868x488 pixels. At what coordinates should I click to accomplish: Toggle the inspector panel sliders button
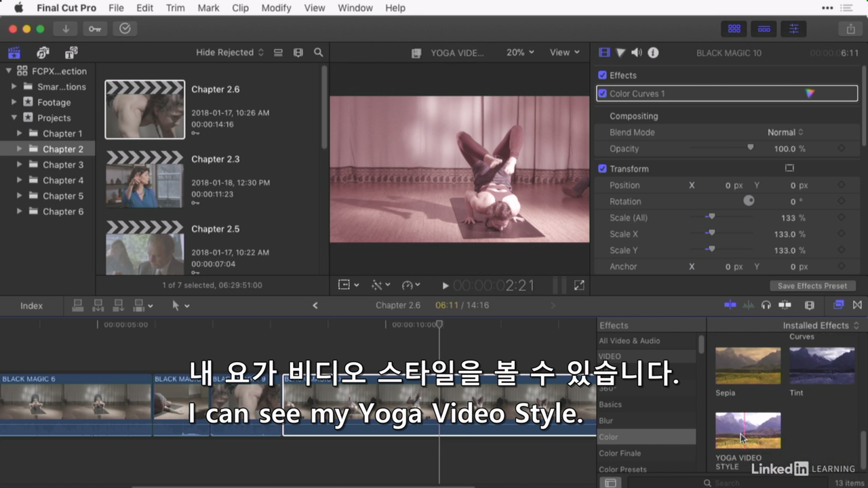[793, 28]
